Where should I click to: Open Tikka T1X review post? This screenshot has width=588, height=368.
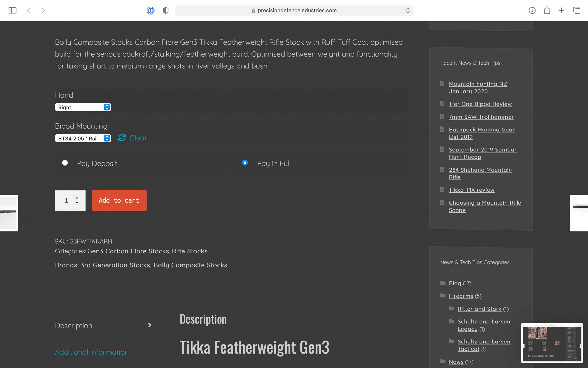pyautogui.click(x=471, y=190)
